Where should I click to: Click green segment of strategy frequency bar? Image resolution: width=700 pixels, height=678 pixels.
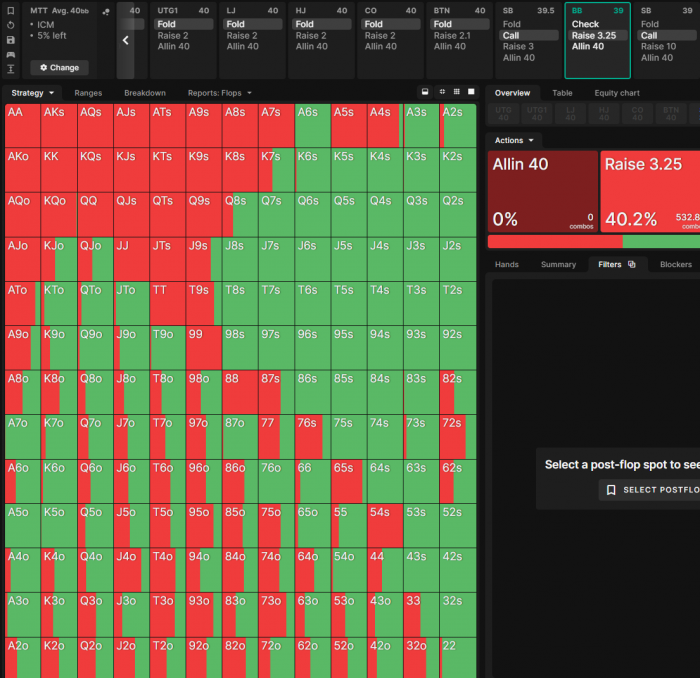click(661, 241)
